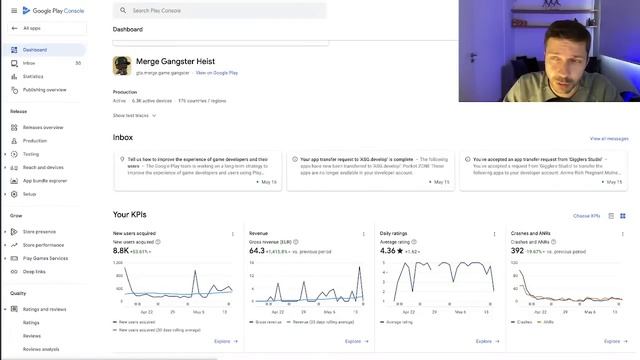Click Merge Gangster Heist app icon
The height and width of the screenshot is (360, 640).
[122, 66]
